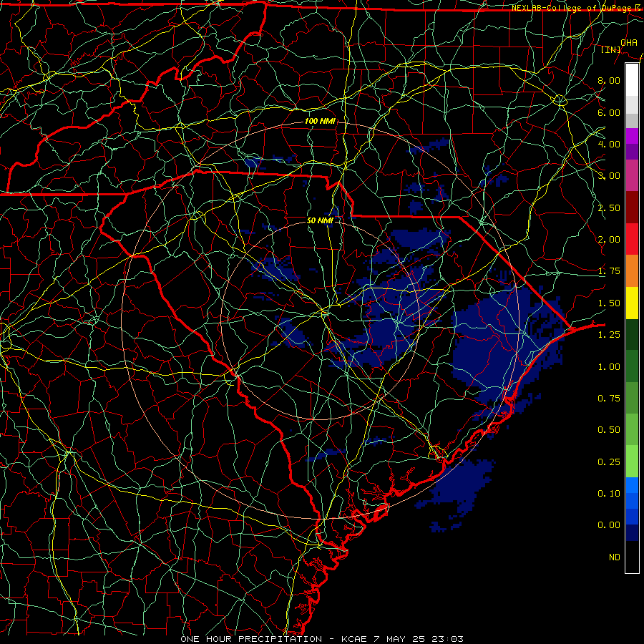Pick the yellow legend swatch
Viewport: 644px width, 644px height.
[632, 303]
